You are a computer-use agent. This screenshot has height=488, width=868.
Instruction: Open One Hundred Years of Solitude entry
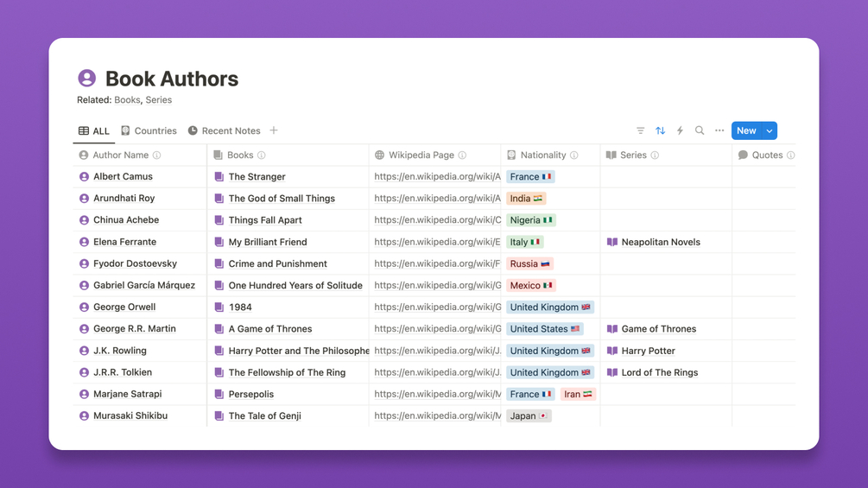[x=295, y=286]
